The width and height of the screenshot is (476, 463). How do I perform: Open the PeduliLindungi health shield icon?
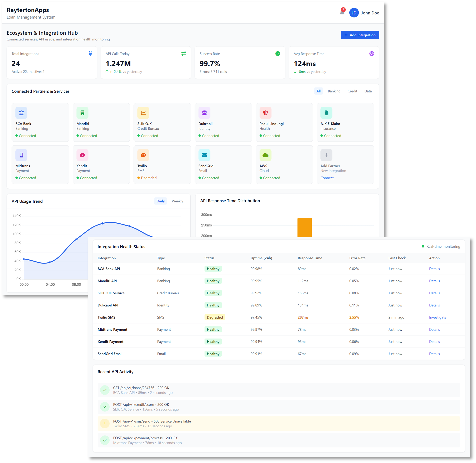265,113
